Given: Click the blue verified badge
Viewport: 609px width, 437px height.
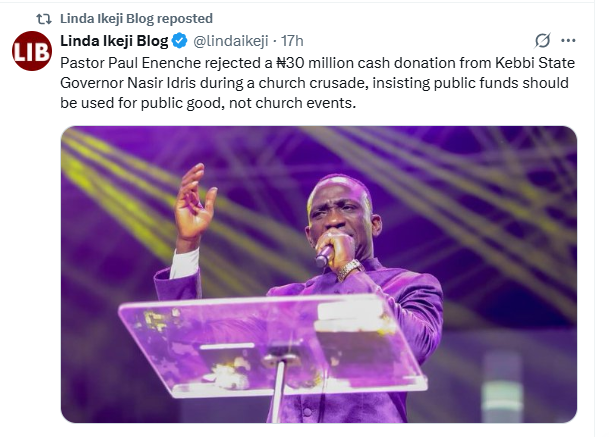Looking at the screenshot, I should tap(179, 41).
